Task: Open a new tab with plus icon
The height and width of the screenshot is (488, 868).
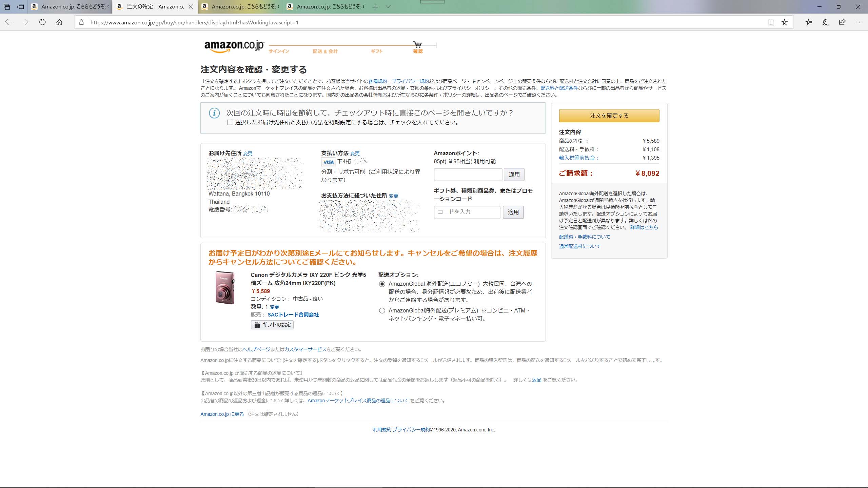Action: [x=375, y=7]
